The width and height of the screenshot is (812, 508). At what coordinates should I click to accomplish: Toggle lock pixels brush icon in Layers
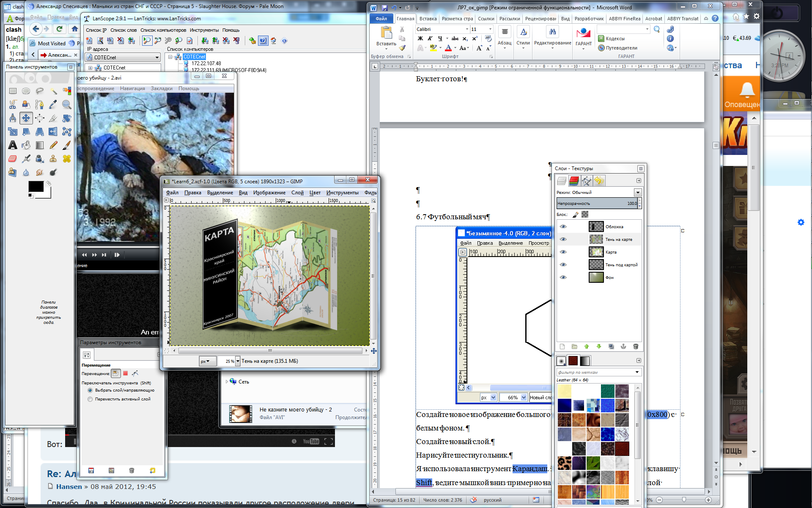(576, 215)
